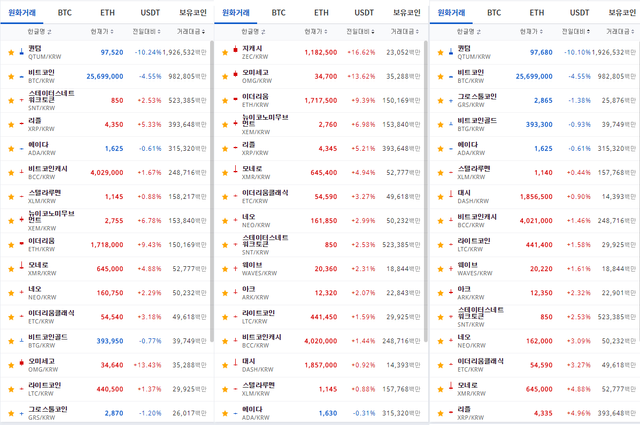Open 이더리움클래식 priced 54,590 in middle panel
The height and width of the screenshot is (425, 640).
click(265, 196)
